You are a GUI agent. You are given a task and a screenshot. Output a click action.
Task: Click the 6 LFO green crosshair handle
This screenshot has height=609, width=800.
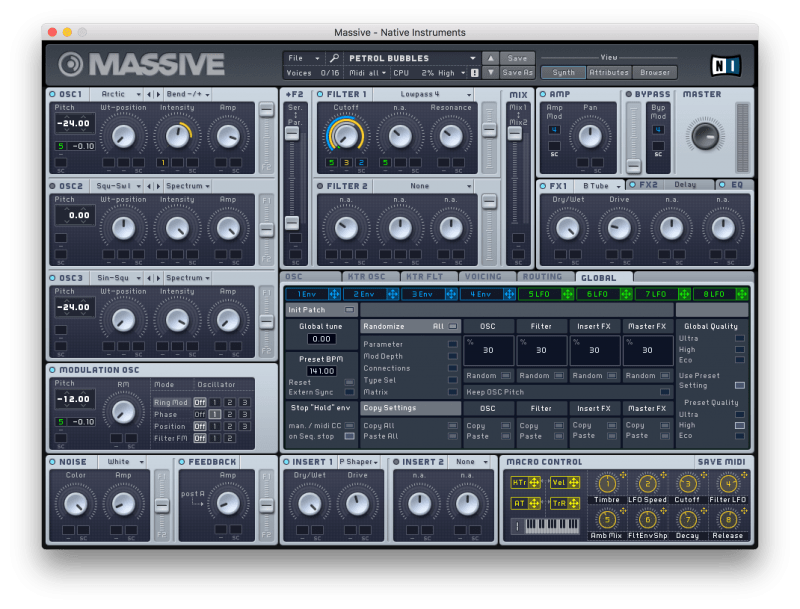[626, 294]
